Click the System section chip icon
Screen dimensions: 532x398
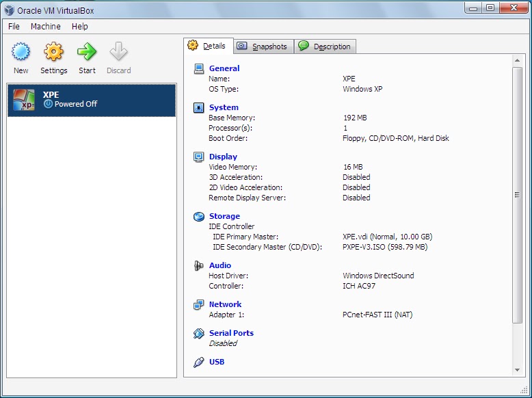(199, 107)
